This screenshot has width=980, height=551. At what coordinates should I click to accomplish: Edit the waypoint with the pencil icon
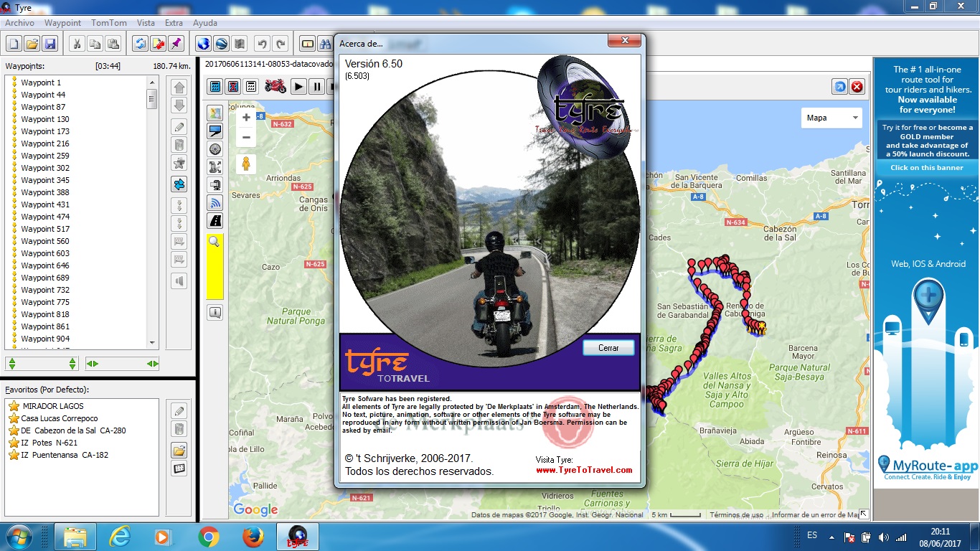point(179,127)
